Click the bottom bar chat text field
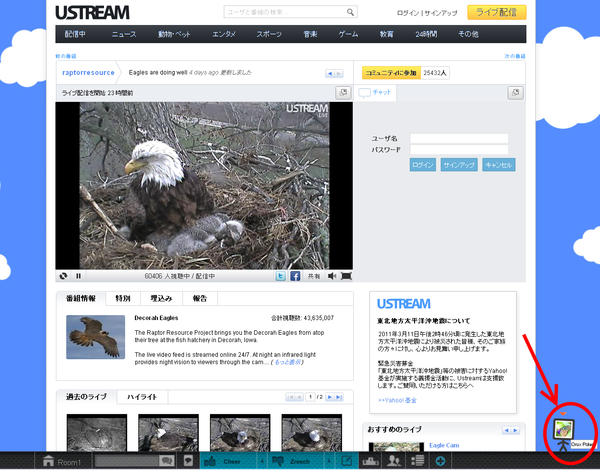 [126, 461]
